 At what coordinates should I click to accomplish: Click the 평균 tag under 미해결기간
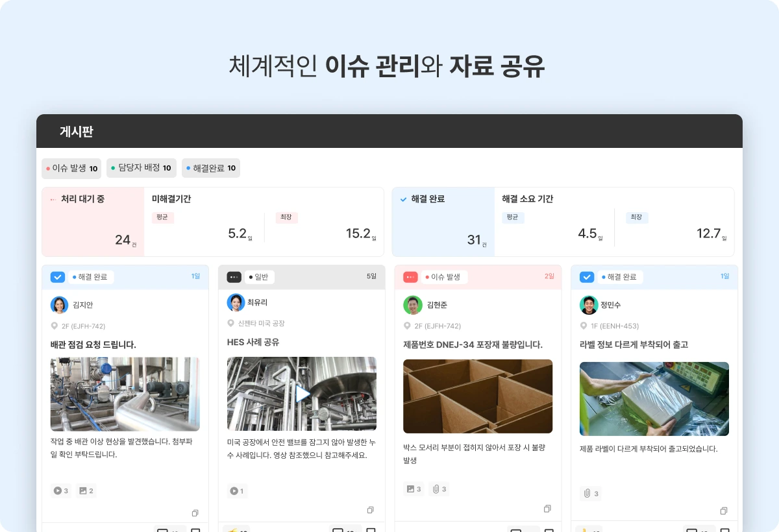coord(162,217)
